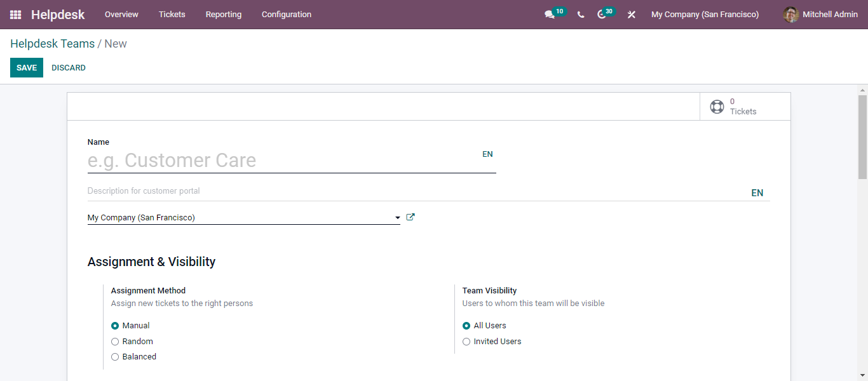Open the Configuration menu

[287, 15]
